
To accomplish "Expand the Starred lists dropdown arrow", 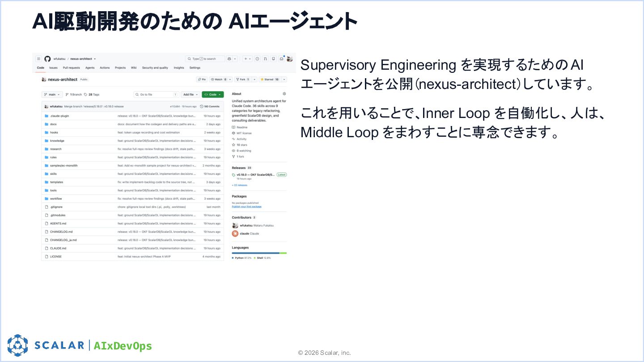I will click(284, 80).
